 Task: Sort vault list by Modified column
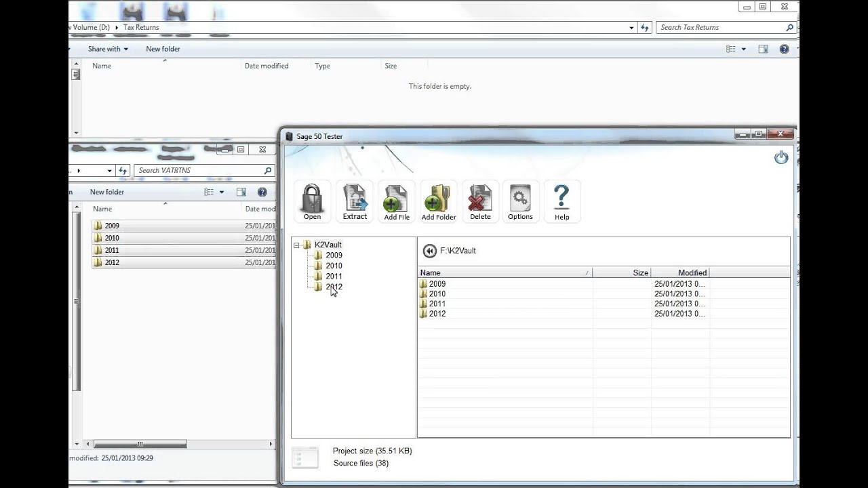tap(680, 272)
